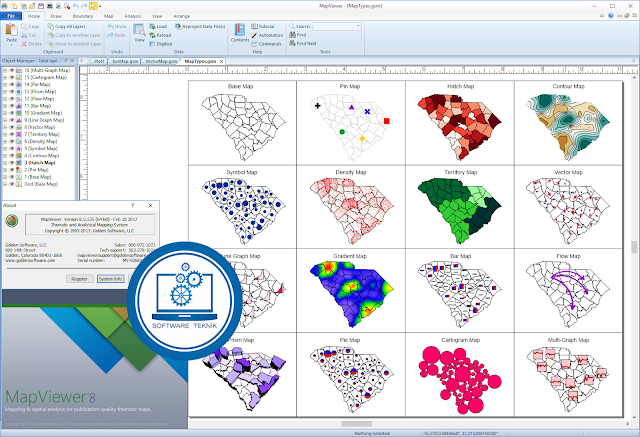Hide the 15 (Cartogram Map) layer
640x437 pixels.
click(11, 78)
